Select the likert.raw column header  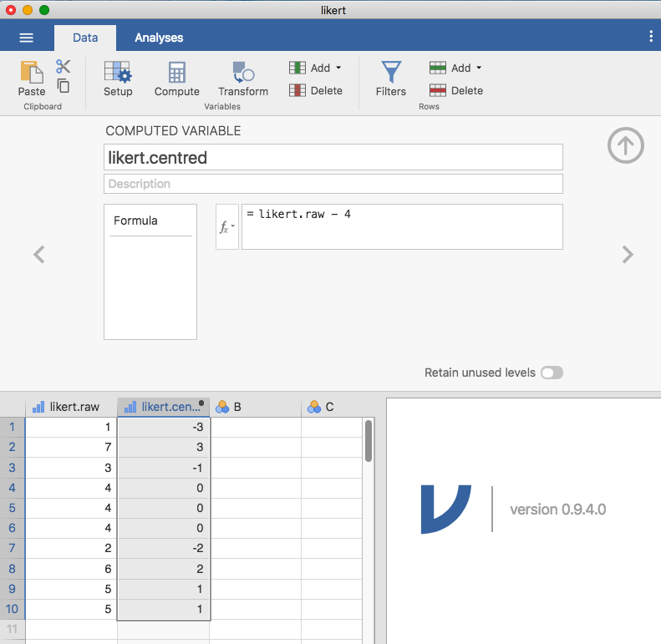pos(71,407)
